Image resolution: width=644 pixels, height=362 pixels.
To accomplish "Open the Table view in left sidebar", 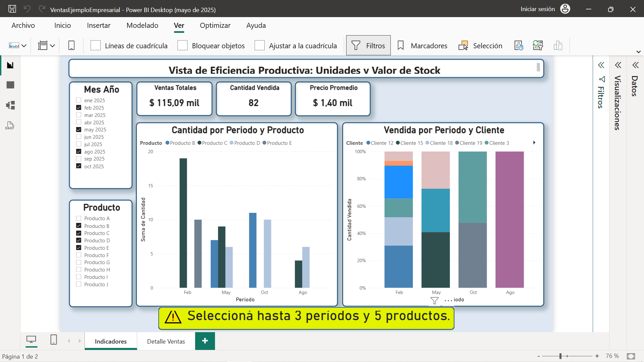I will point(10,85).
